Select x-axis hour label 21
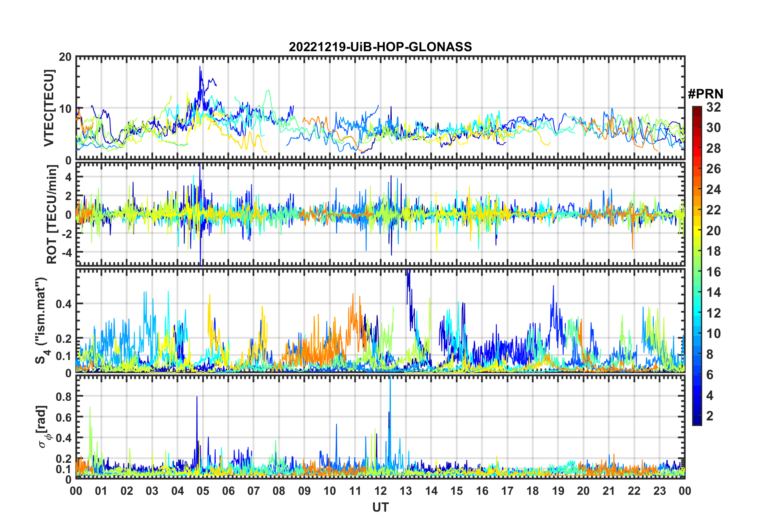Image resolution: width=761 pixels, height=532 pixels. (609, 491)
